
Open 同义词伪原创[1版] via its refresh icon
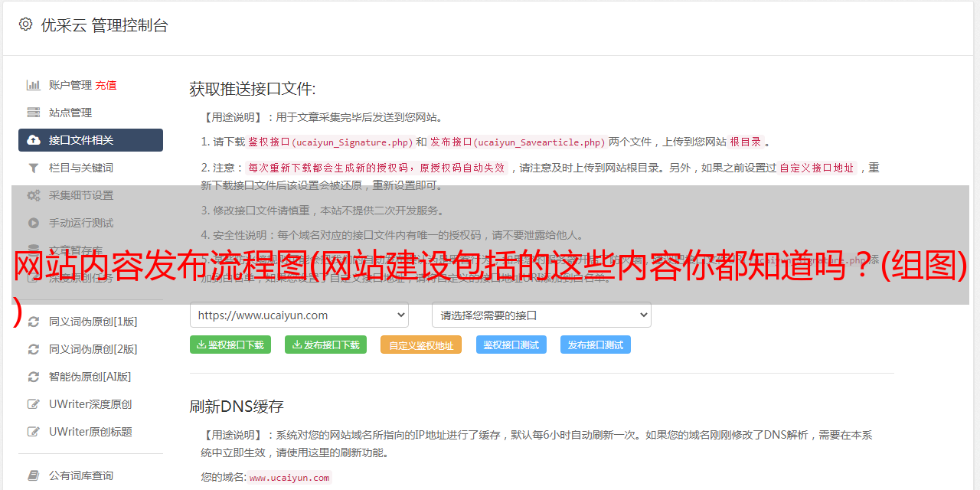[34, 322]
